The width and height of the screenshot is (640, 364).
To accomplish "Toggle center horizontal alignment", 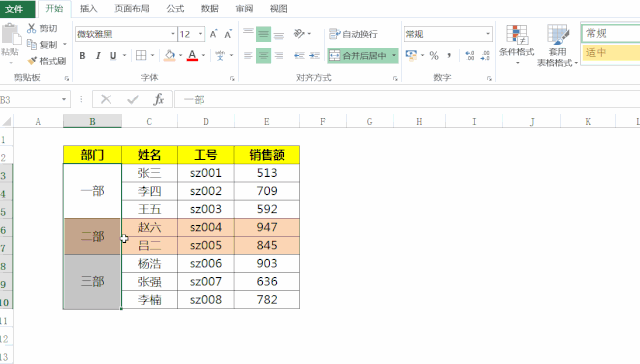I will click(263, 55).
